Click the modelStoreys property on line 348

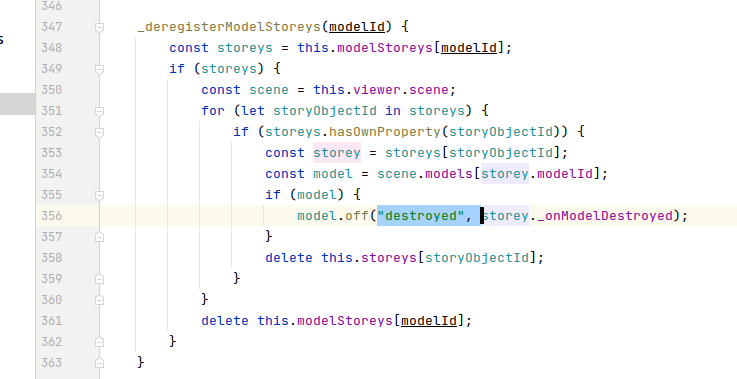(x=384, y=48)
